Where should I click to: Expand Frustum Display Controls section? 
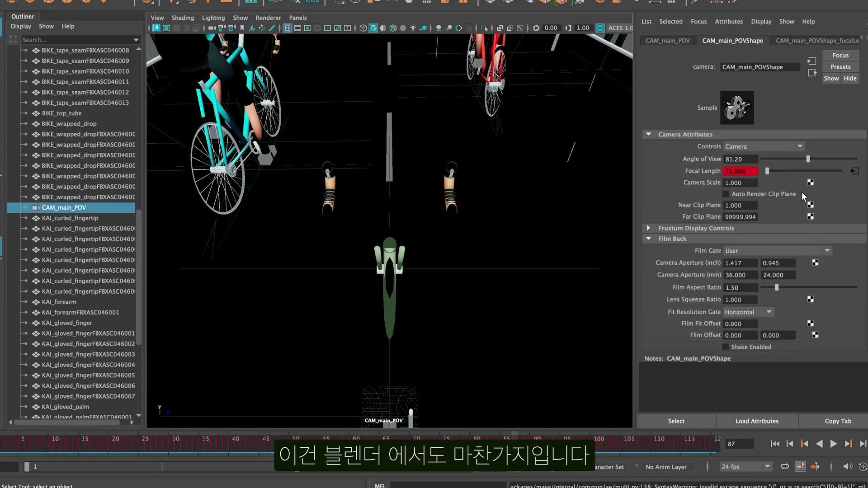pos(648,228)
